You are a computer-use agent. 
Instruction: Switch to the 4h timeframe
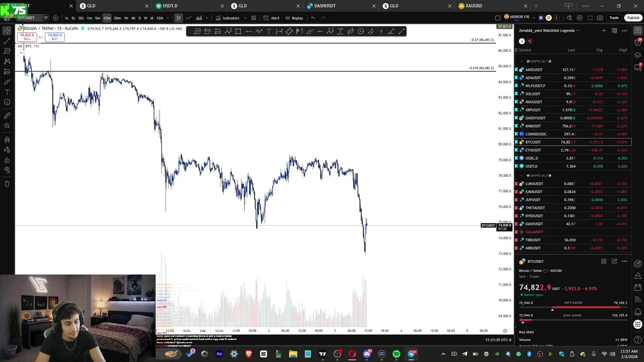click(x=133, y=18)
